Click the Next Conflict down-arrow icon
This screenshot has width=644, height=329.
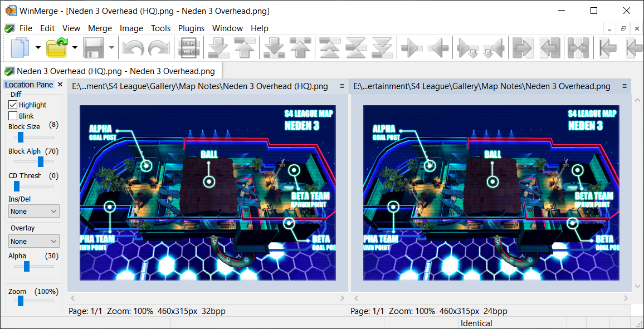pos(274,48)
